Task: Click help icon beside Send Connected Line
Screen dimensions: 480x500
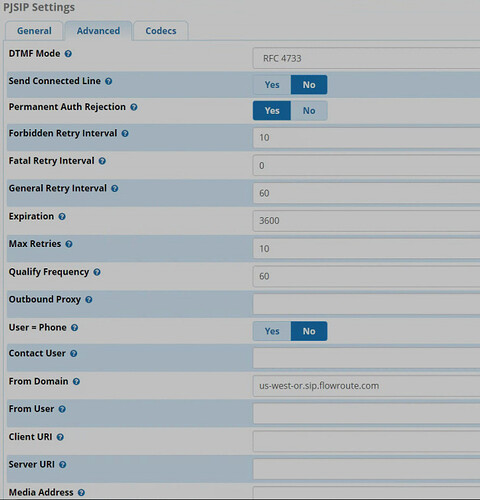Action: pos(109,81)
